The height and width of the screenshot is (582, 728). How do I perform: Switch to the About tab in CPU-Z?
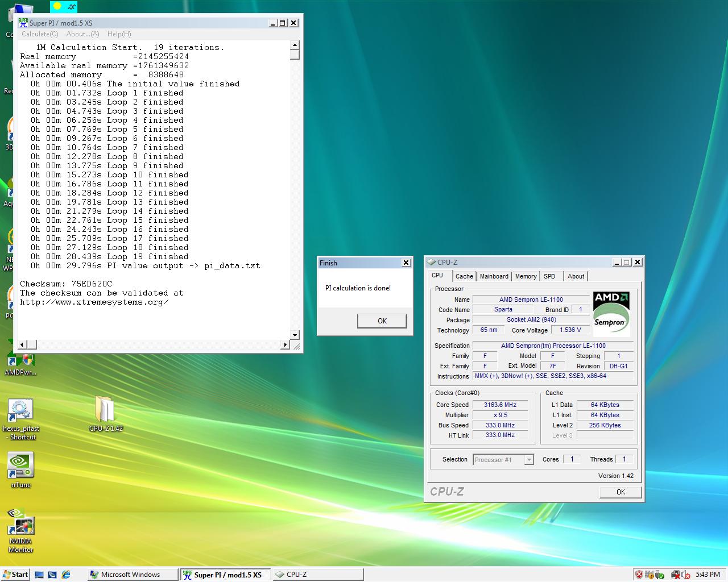[576, 276]
